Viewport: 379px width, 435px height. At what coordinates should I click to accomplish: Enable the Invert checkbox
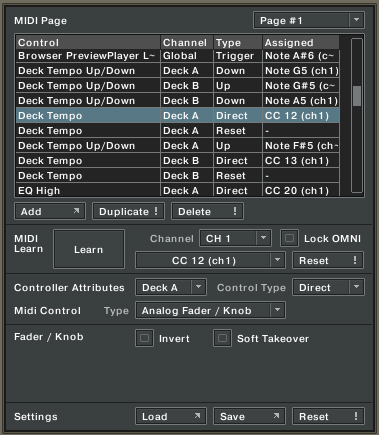point(144,338)
